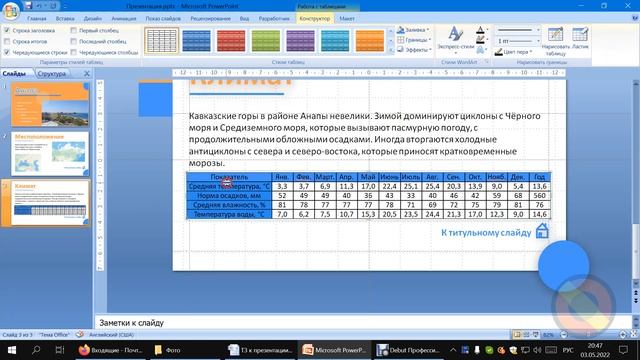
Task: Switch to the Макет table tab
Action: tap(347, 18)
